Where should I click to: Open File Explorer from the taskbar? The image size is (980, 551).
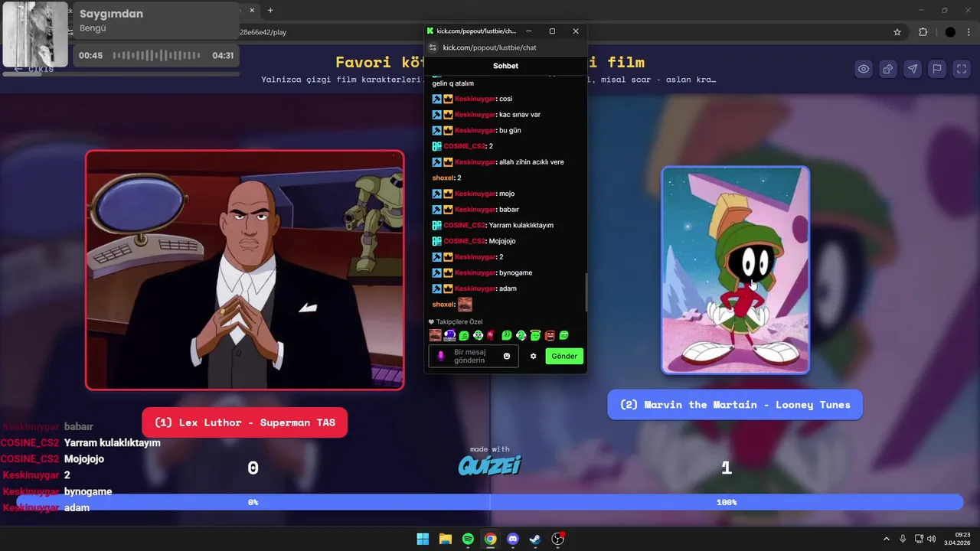point(446,539)
